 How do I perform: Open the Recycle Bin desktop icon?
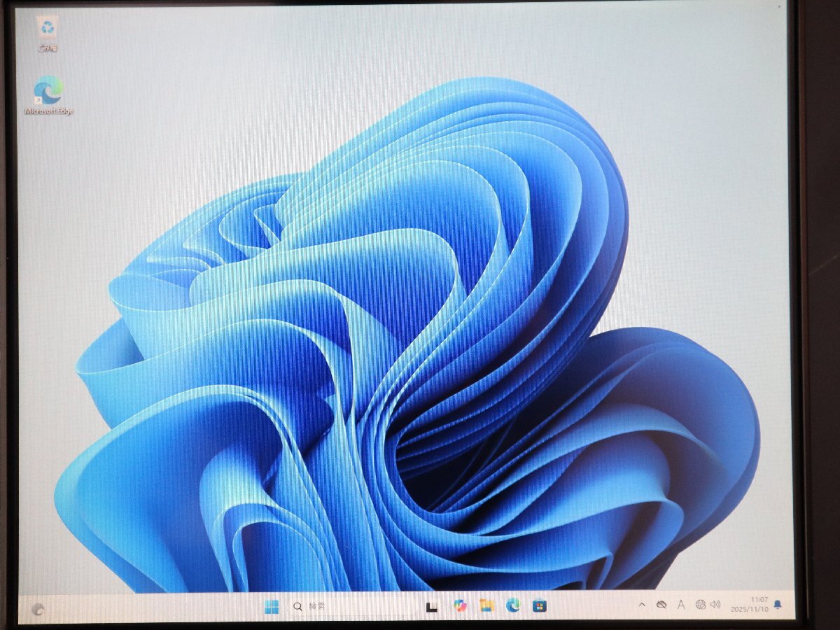pos(48,35)
